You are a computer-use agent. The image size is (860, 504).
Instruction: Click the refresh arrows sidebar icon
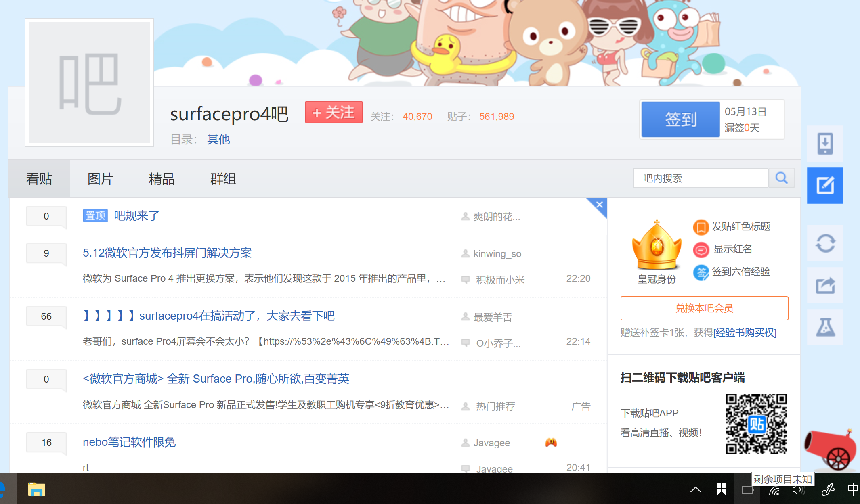825,243
